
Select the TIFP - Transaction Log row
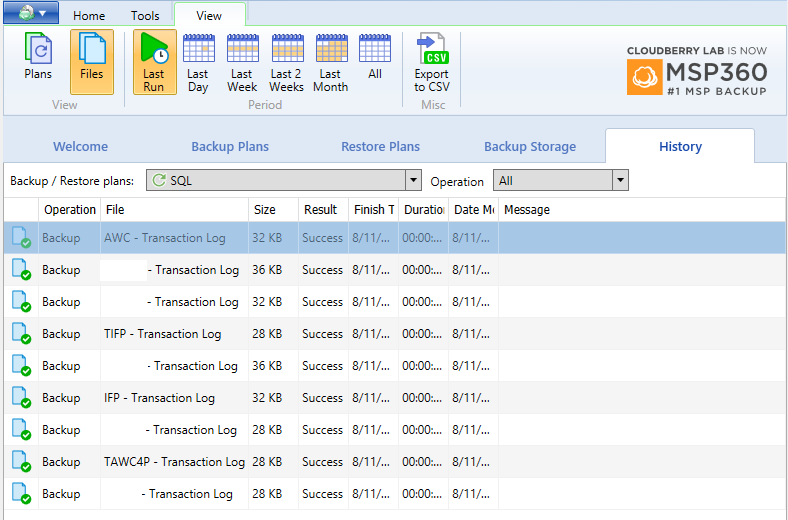[x=395, y=334]
